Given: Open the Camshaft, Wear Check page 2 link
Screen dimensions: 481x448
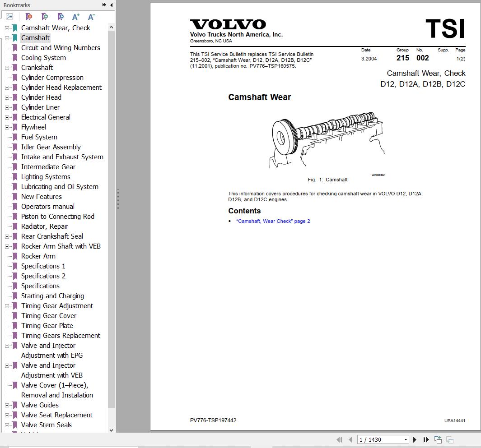Looking at the screenshot, I should coord(273,221).
